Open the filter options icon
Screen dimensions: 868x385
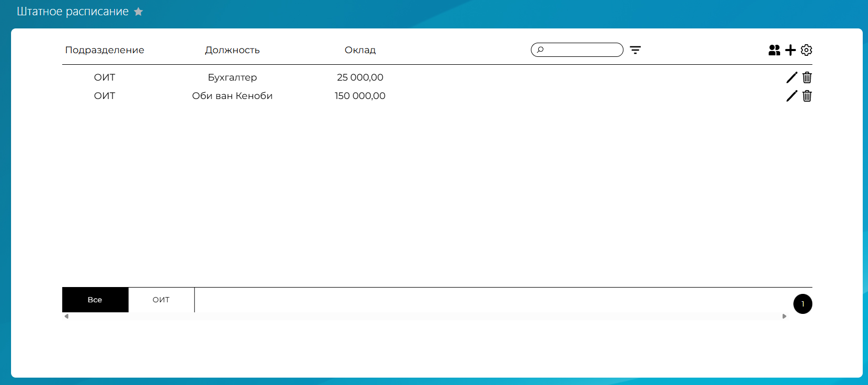[635, 50]
